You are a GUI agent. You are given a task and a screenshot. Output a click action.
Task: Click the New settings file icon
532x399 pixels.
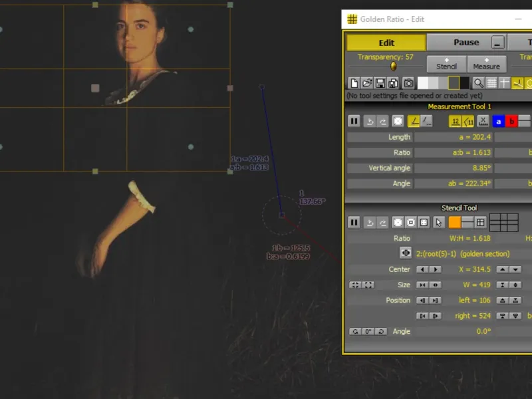click(354, 83)
